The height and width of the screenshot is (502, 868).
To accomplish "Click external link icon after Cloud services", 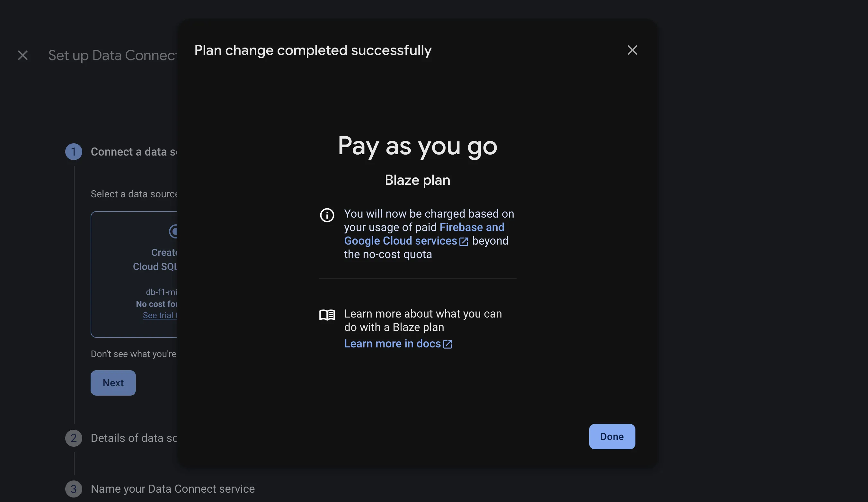I will click(x=464, y=242).
